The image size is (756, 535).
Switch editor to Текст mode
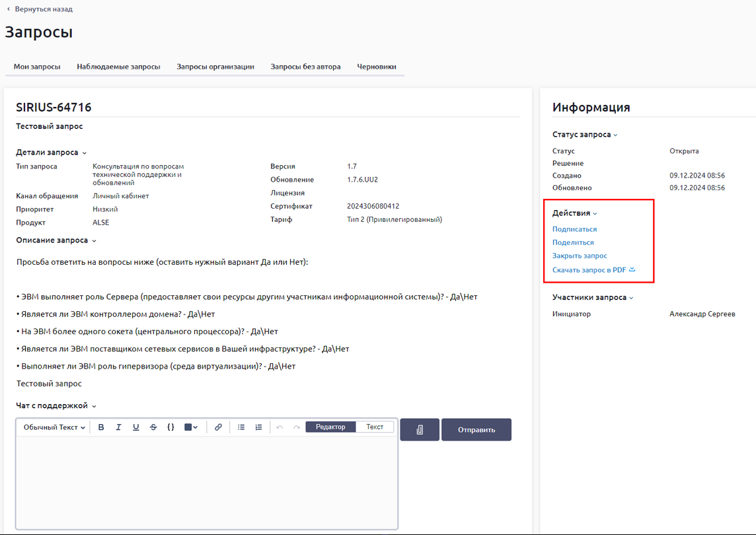(375, 427)
